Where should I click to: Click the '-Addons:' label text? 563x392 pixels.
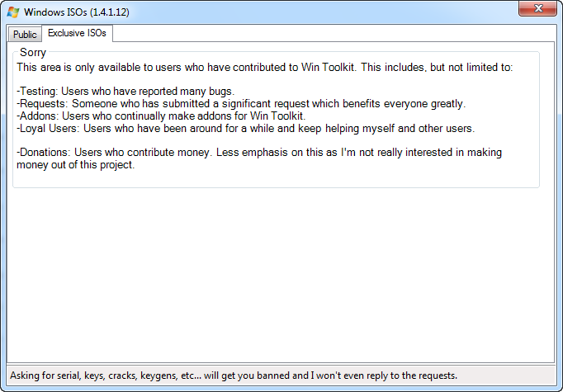point(38,116)
